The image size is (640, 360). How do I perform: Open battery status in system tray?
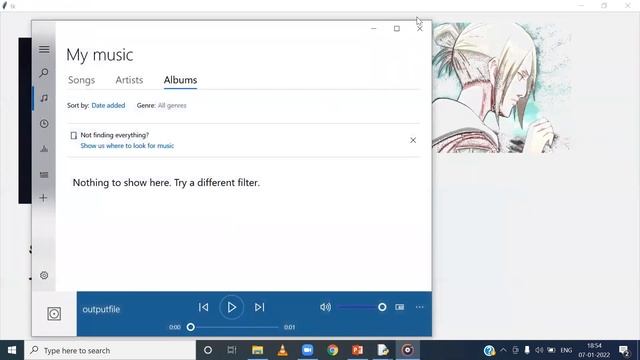(x=551, y=350)
